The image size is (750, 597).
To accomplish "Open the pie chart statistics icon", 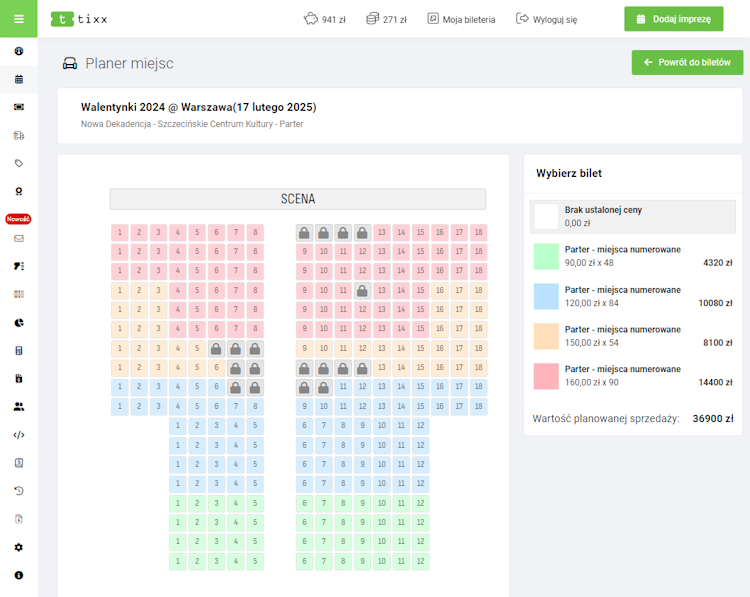I will 19,323.
